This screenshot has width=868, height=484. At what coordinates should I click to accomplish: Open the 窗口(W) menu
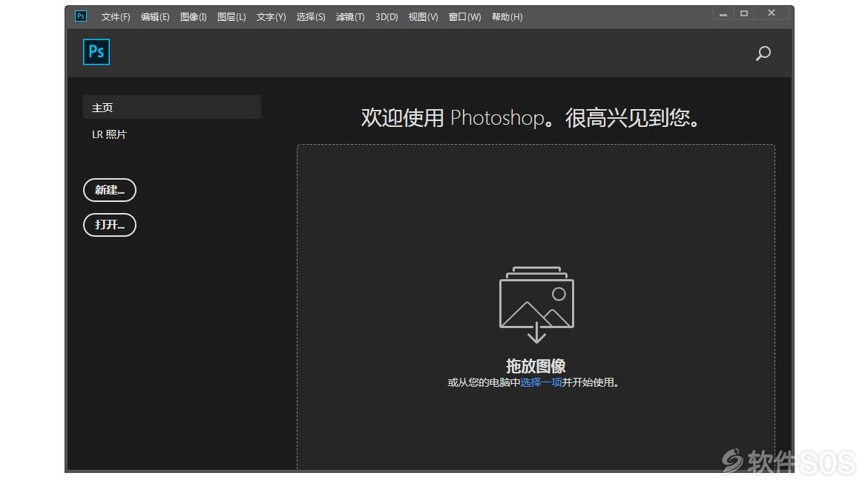(464, 17)
